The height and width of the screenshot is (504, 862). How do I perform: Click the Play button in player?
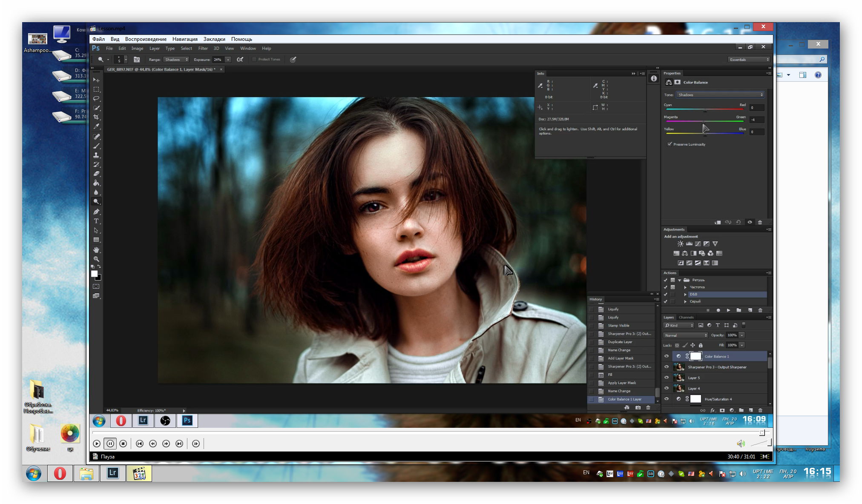point(97,444)
